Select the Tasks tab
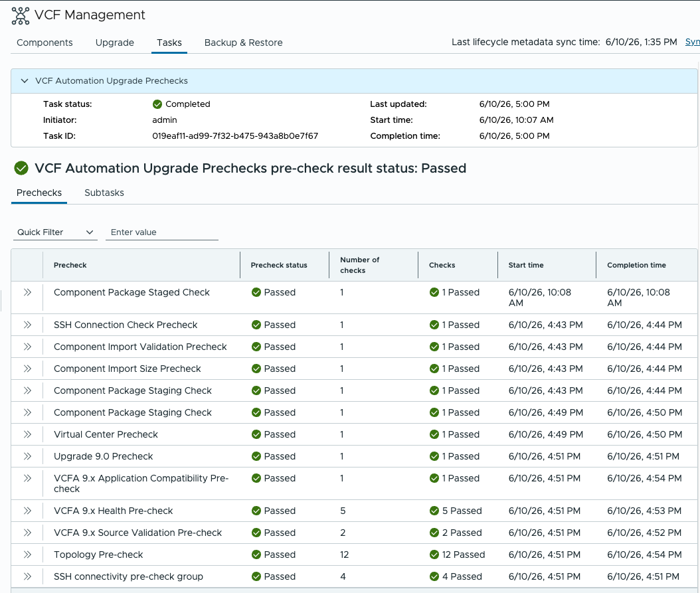700x593 pixels. coord(169,42)
